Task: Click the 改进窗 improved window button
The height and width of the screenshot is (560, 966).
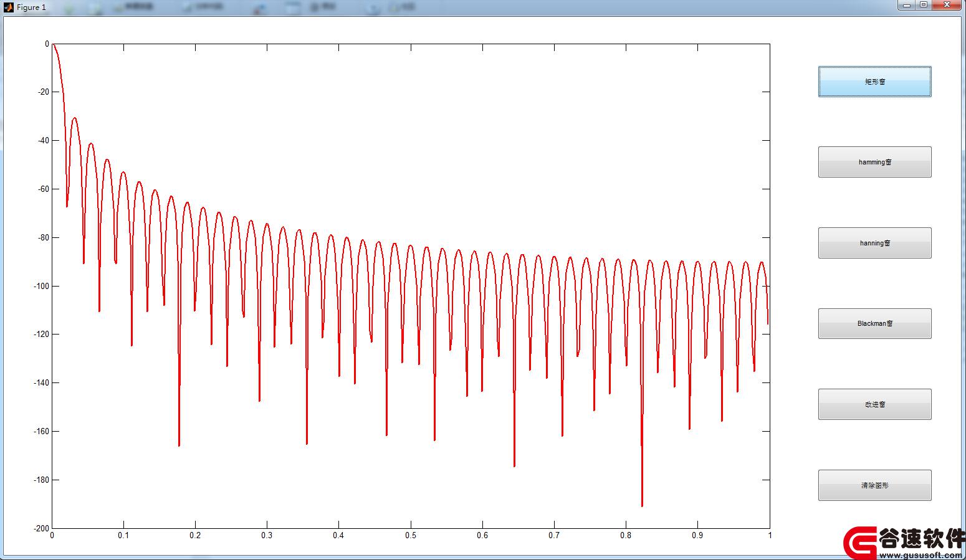Action: point(874,404)
